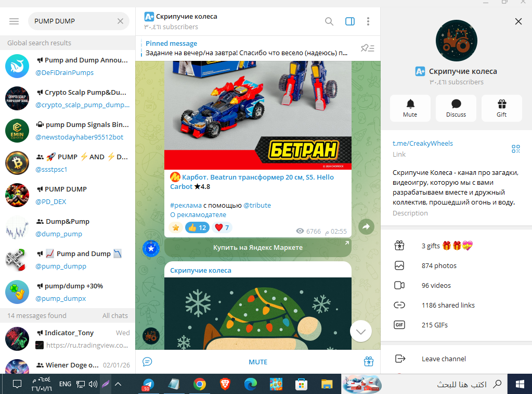The width and height of the screenshot is (532, 394).
Task: Open pump Dump Signals Binance bot result
Action: [x=68, y=131]
